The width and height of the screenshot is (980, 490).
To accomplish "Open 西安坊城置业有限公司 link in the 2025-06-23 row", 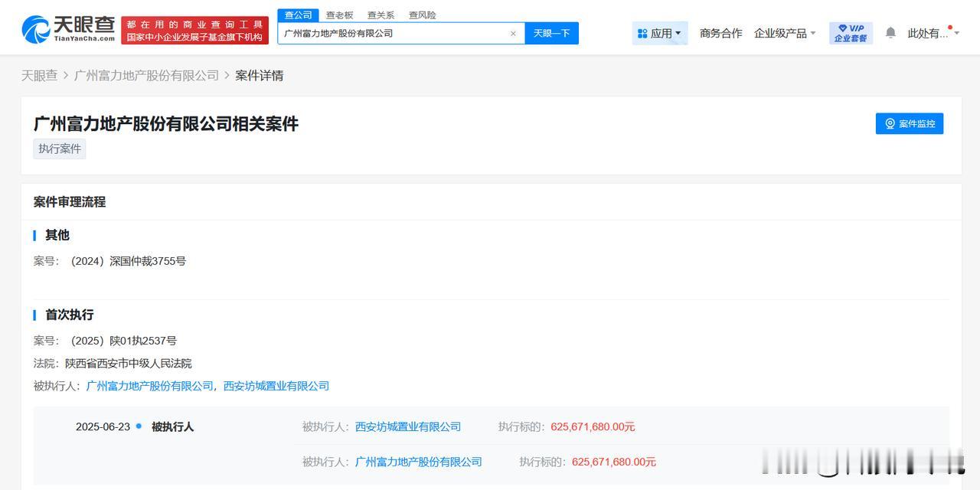I will pyautogui.click(x=408, y=426).
